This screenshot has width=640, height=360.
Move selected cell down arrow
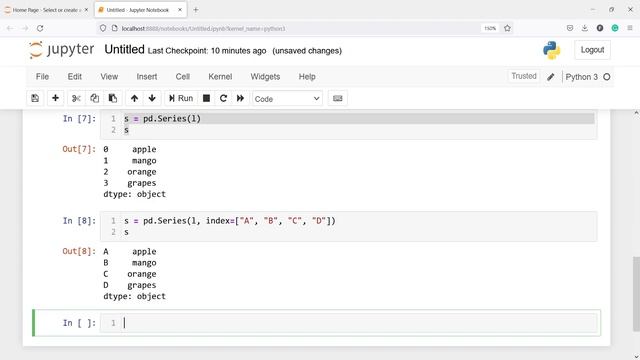coord(152,98)
